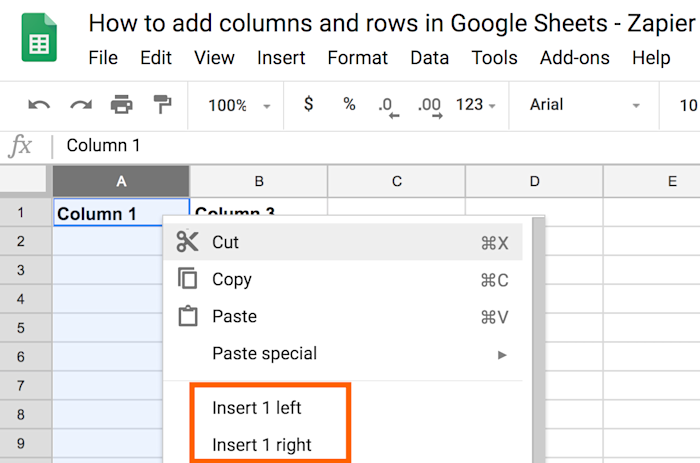
Task: Open the 123 number format dropdown
Action: point(475,105)
